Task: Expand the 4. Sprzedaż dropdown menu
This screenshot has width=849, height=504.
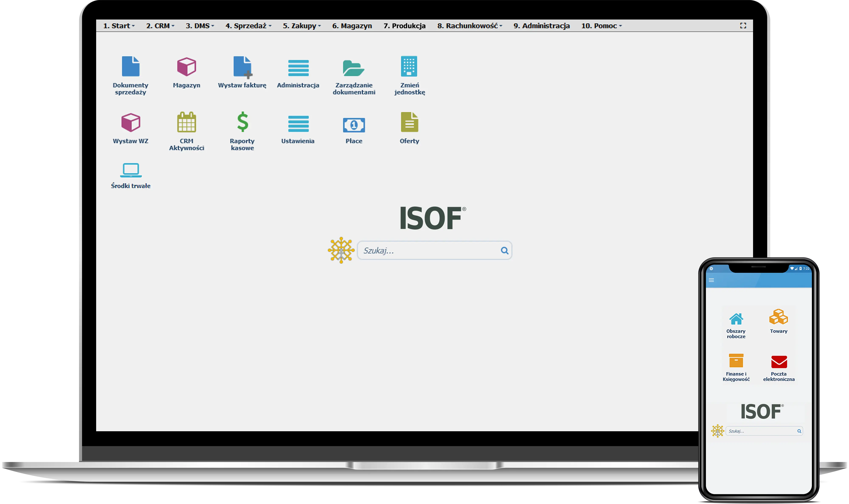Action: (248, 26)
